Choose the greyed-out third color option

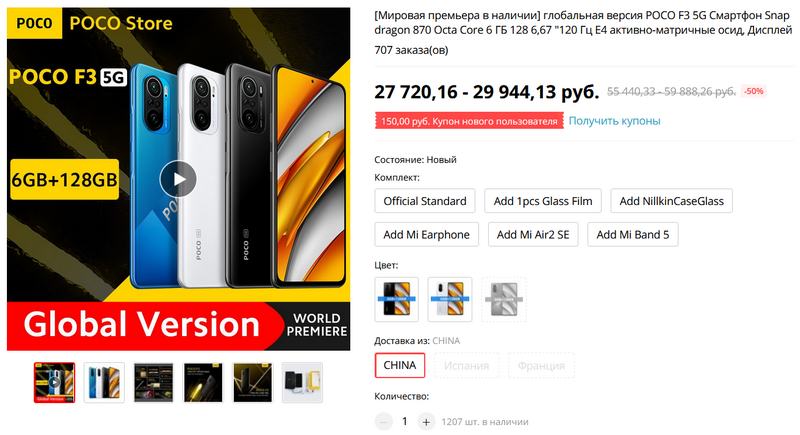[504, 299]
